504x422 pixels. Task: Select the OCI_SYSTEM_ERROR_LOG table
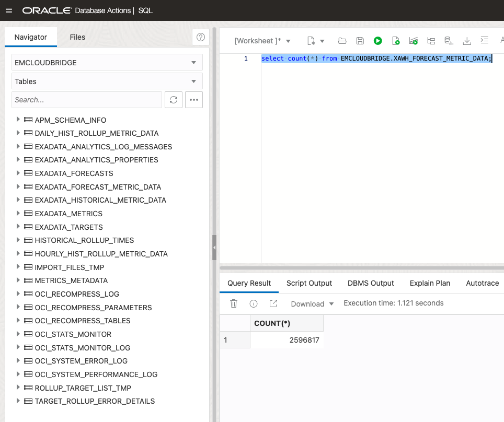point(81,361)
